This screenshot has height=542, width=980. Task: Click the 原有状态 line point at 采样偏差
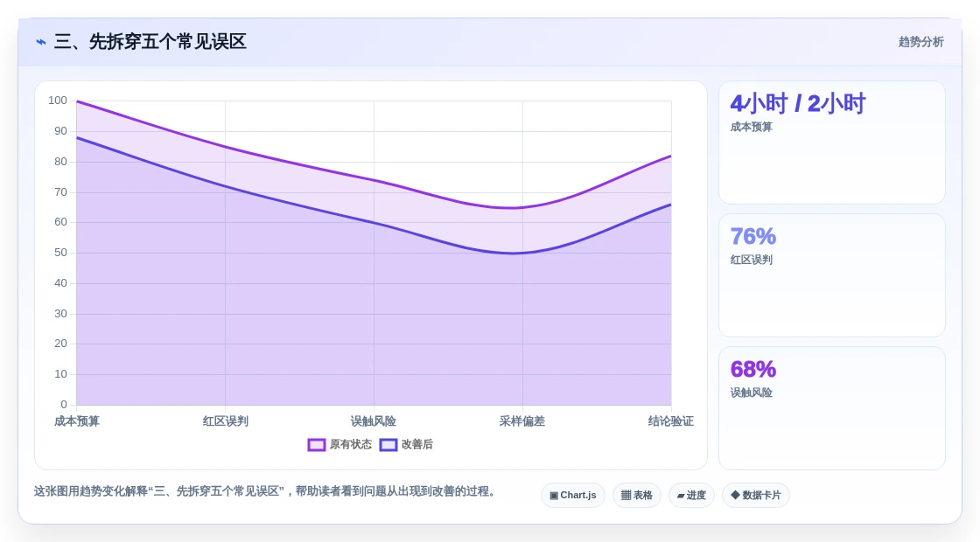click(x=522, y=208)
